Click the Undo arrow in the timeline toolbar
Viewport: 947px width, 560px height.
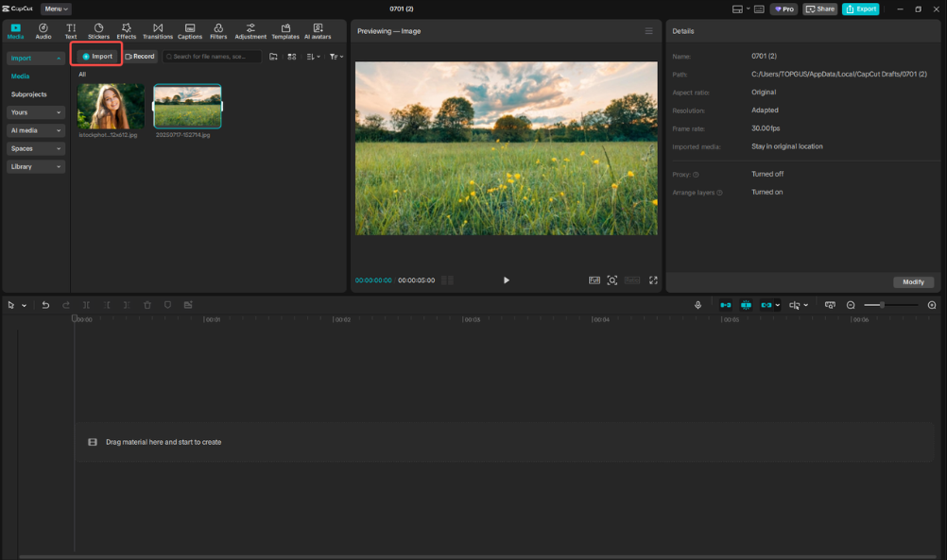coord(44,305)
